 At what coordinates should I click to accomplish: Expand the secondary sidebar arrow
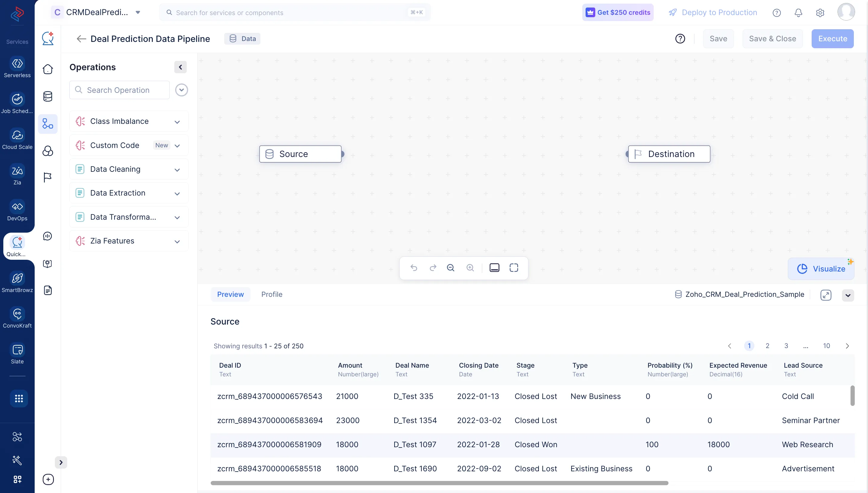61,462
